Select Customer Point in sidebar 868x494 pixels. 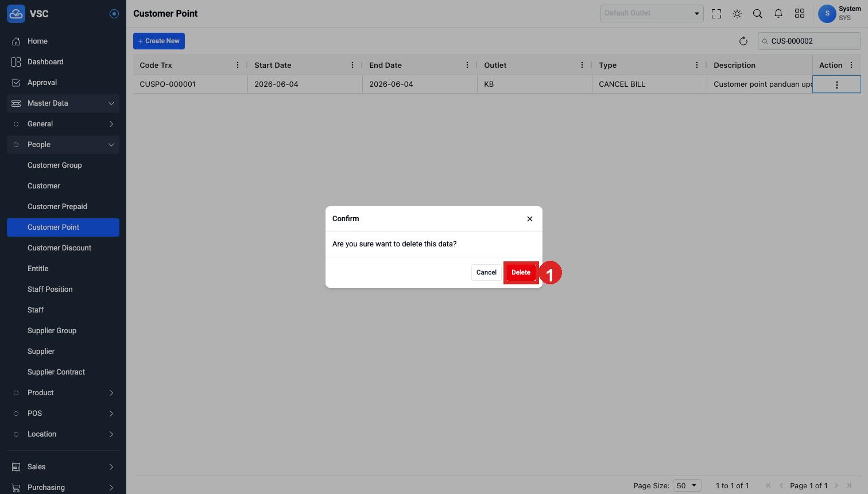pos(63,227)
